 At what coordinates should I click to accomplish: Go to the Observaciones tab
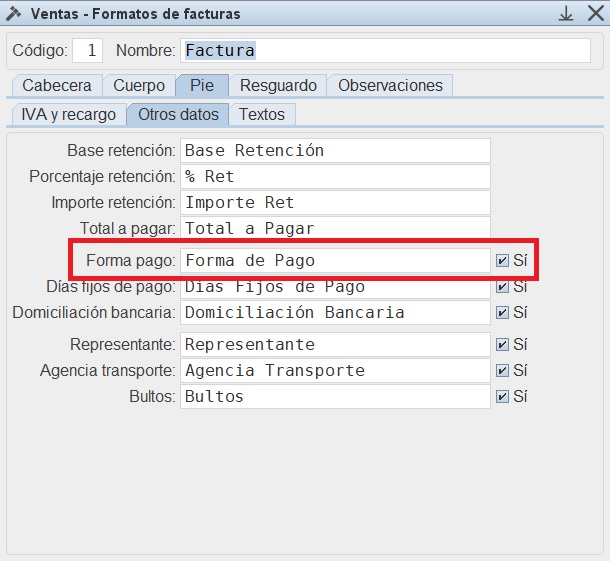390,86
